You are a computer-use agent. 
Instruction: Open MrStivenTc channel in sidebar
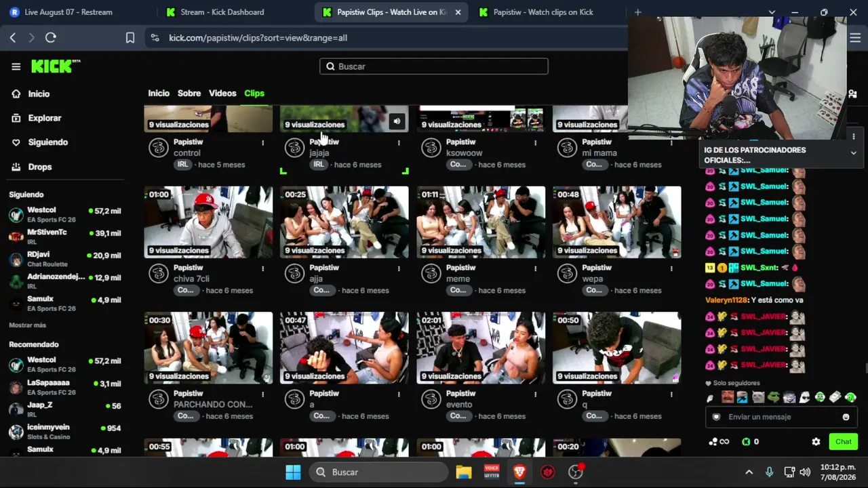[65, 237]
